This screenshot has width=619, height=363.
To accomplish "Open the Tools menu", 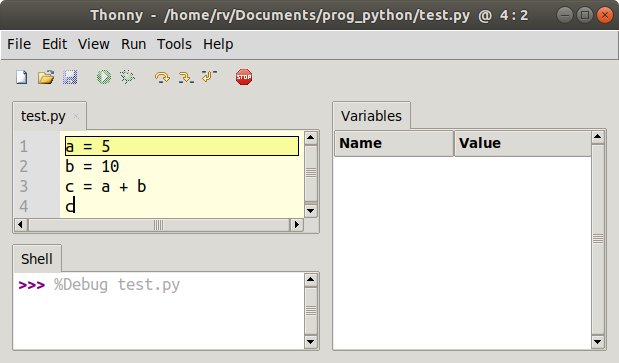I will 174,44.
